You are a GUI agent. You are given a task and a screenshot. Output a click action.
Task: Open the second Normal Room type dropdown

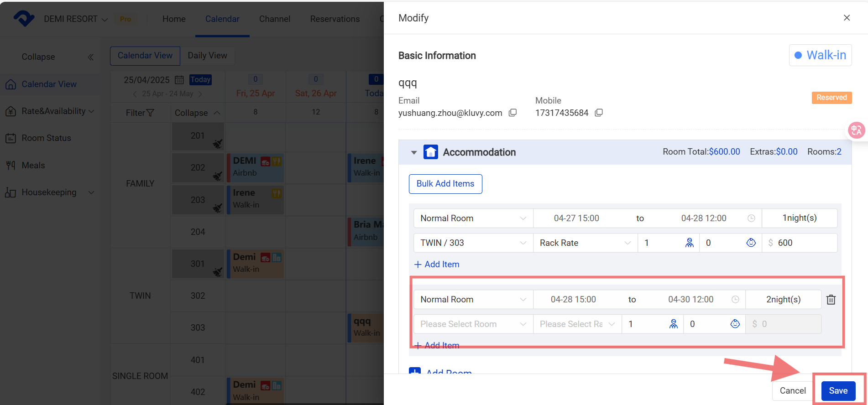pyautogui.click(x=473, y=300)
